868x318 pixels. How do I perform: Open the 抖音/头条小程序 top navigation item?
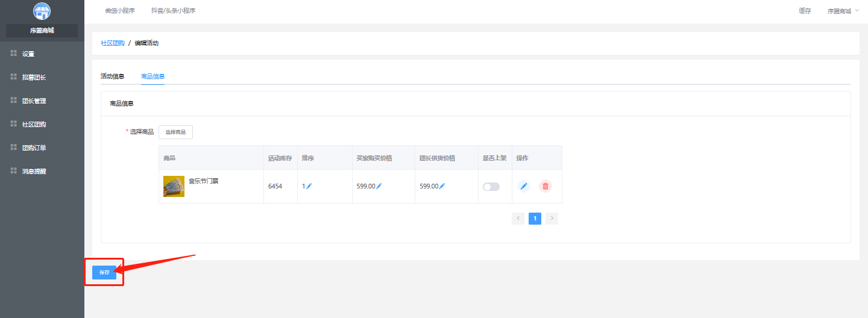click(x=174, y=11)
